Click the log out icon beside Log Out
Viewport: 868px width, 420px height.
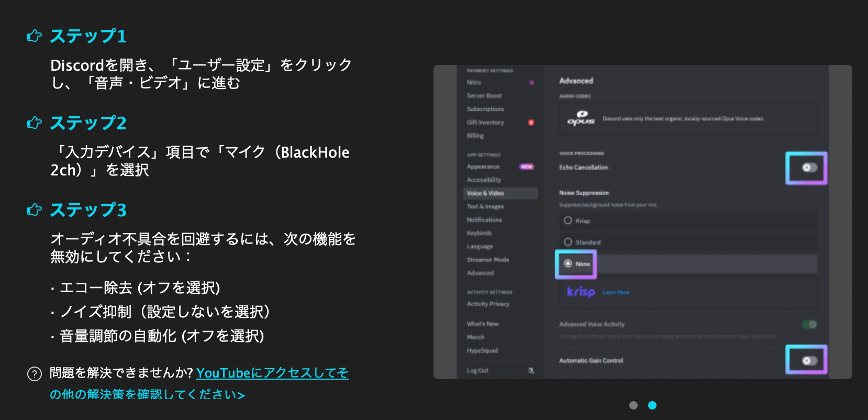point(531,370)
